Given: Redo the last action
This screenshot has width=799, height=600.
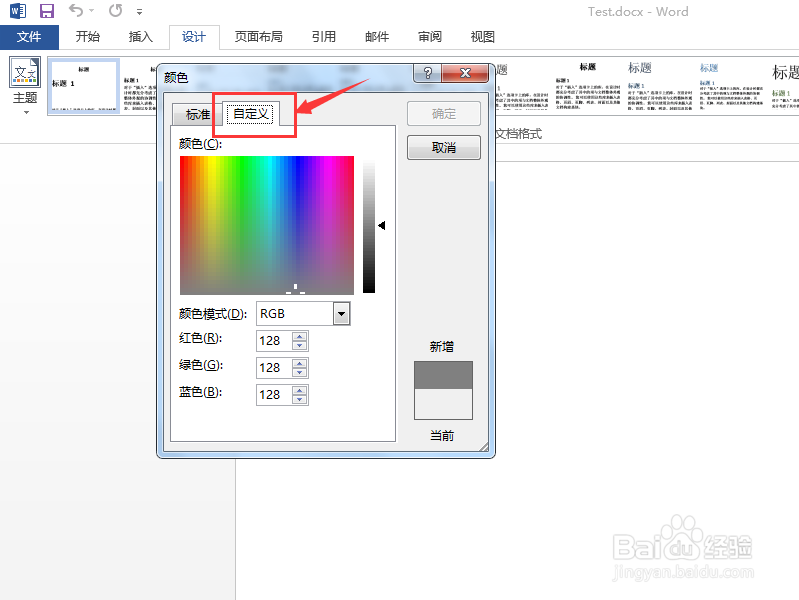Looking at the screenshot, I should 116,10.
